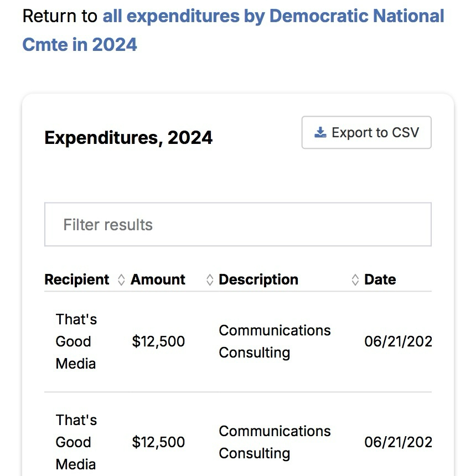
Task: Click the first row's 06/21 date cell
Action: click(397, 342)
